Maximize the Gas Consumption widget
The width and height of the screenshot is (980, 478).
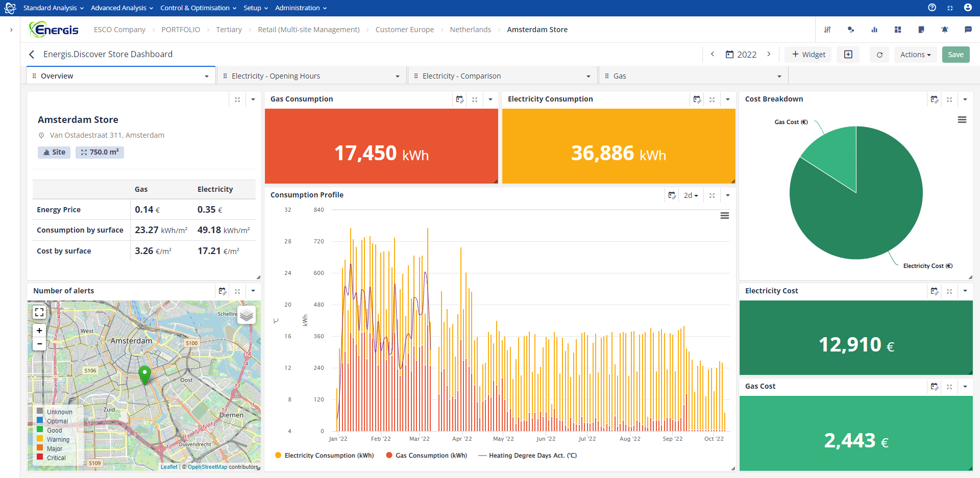pyautogui.click(x=475, y=99)
